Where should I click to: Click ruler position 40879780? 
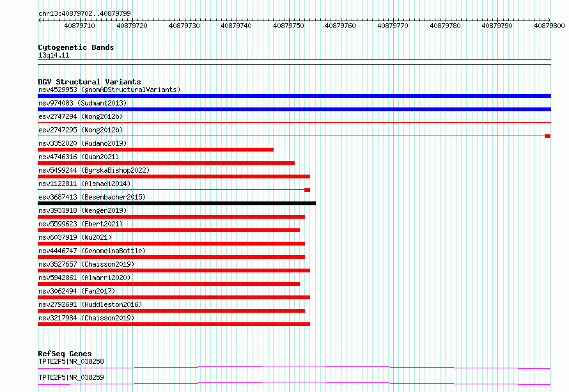pos(445,26)
